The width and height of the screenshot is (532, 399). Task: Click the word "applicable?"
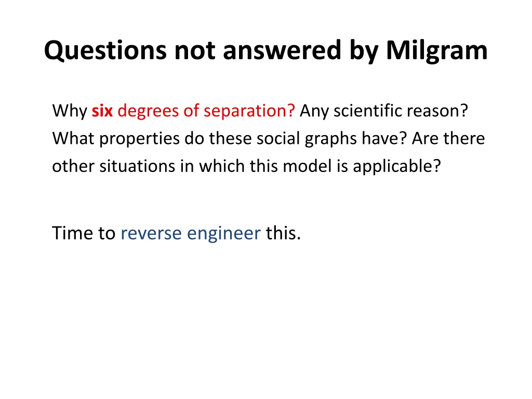(x=397, y=167)
